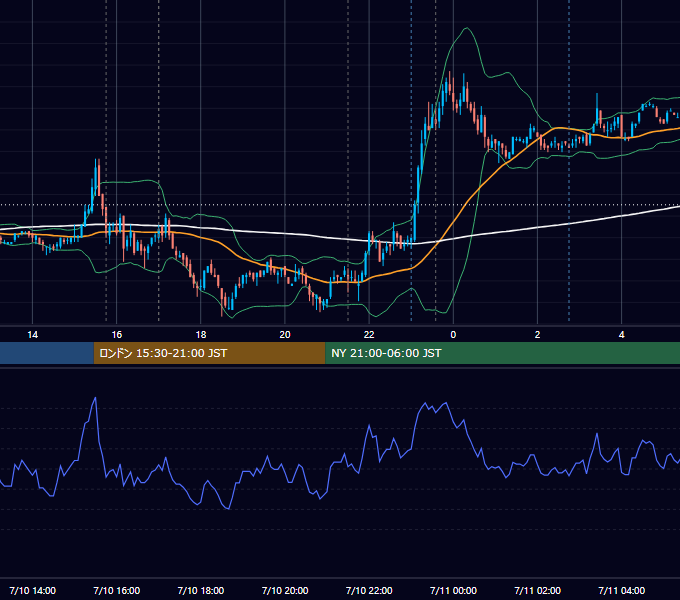
Task: Click the 7/10 22:00 time label
Action: (x=369, y=590)
